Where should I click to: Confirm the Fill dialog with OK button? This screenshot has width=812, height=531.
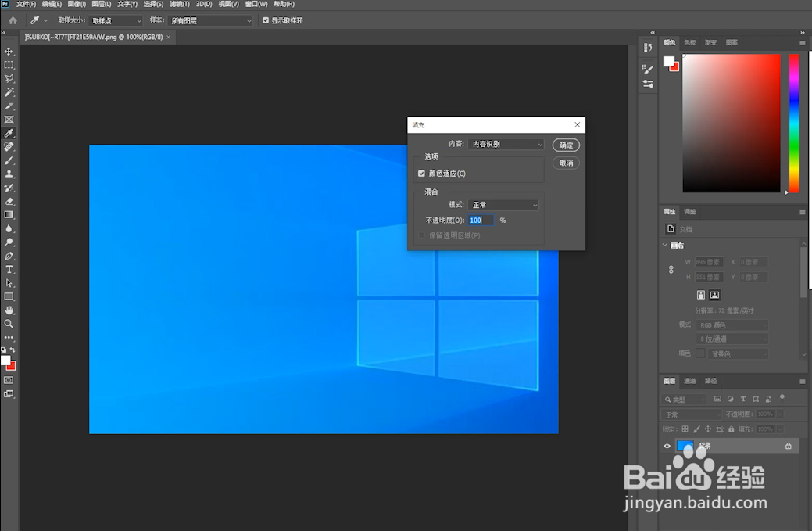pyautogui.click(x=566, y=145)
